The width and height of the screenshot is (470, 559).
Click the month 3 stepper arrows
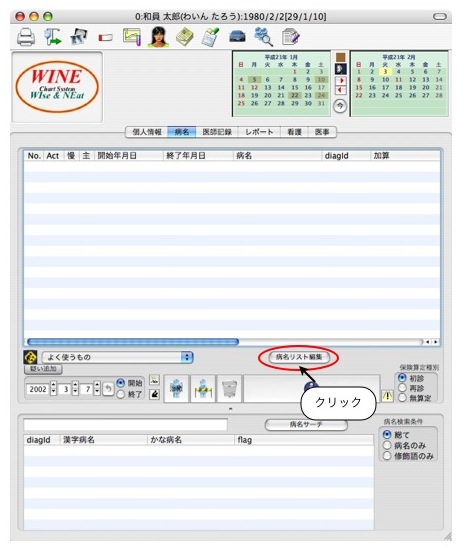(x=75, y=389)
